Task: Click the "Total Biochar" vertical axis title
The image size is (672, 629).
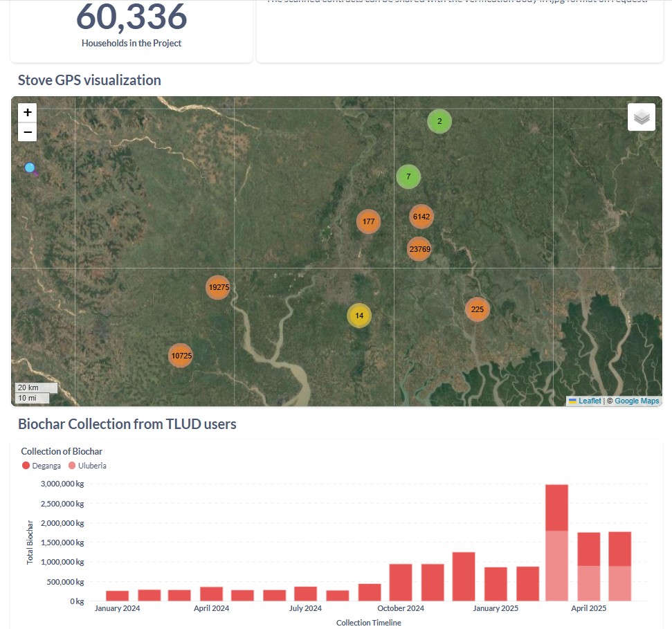Action: click(x=30, y=542)
